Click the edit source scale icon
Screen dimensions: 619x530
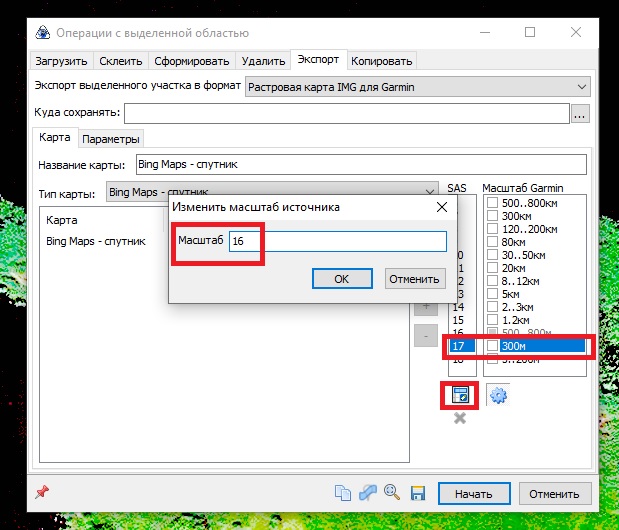[459, 395]
